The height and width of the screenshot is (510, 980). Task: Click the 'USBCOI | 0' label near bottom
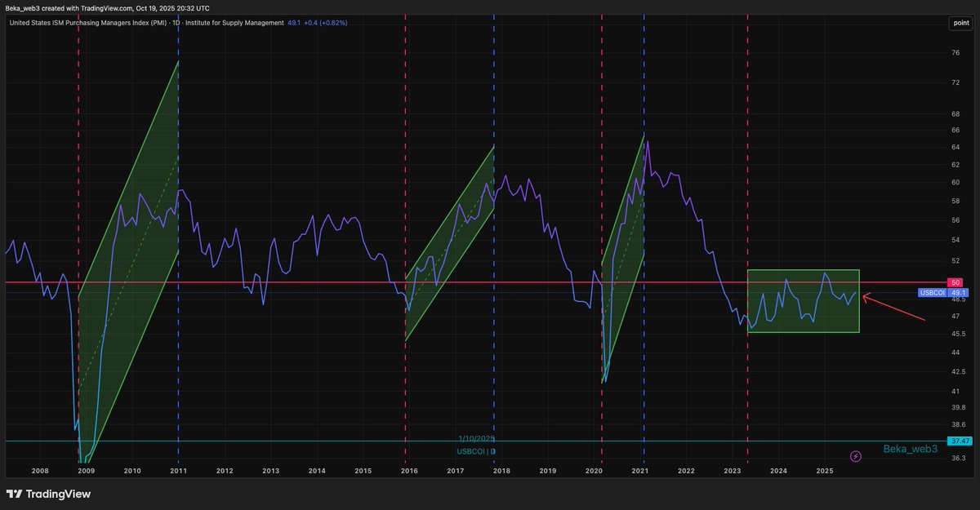(476, 451)
